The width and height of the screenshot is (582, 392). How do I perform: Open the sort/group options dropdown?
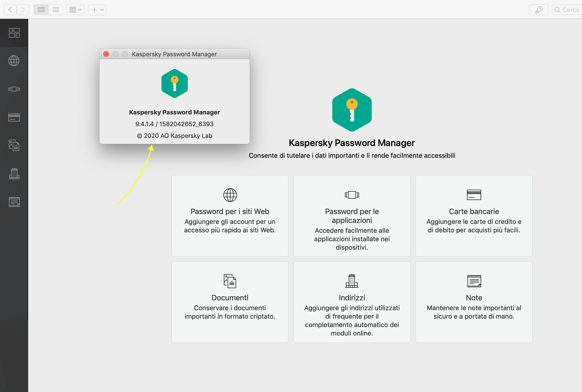pyautogui.click(x=75, y=10)
